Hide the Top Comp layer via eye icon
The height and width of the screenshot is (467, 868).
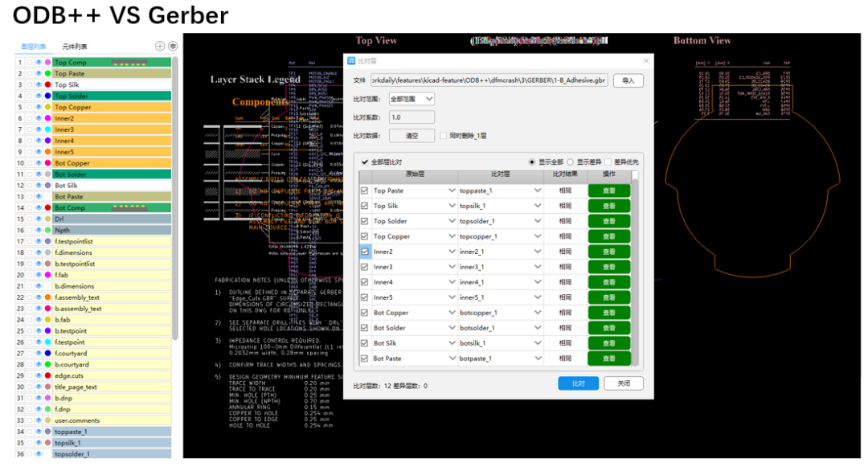point(39,63)
